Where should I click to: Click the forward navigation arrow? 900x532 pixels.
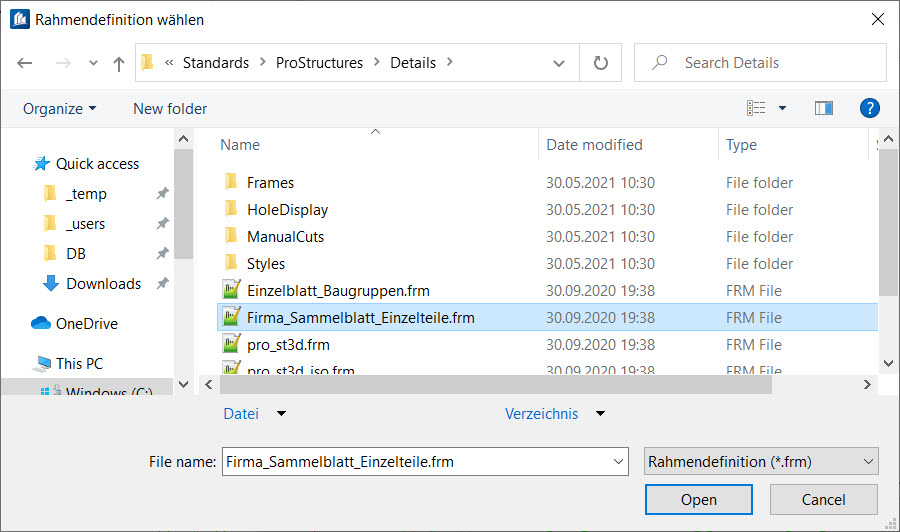pyautogui.click(x=63, y=63)
